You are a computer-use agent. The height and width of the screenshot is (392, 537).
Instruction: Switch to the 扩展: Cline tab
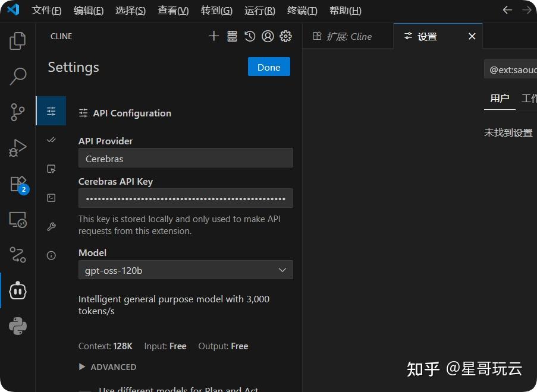(x=343, y=36)
